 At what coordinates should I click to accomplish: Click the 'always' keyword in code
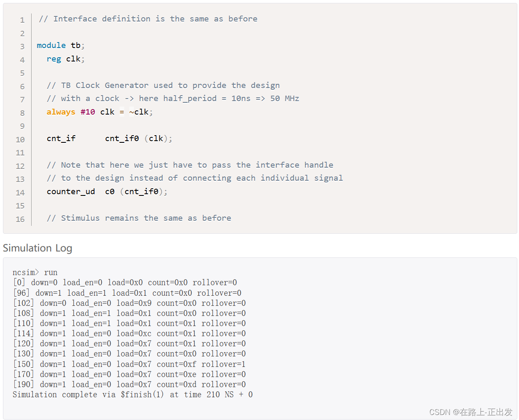pyautogui.click(x=61, y=112)
